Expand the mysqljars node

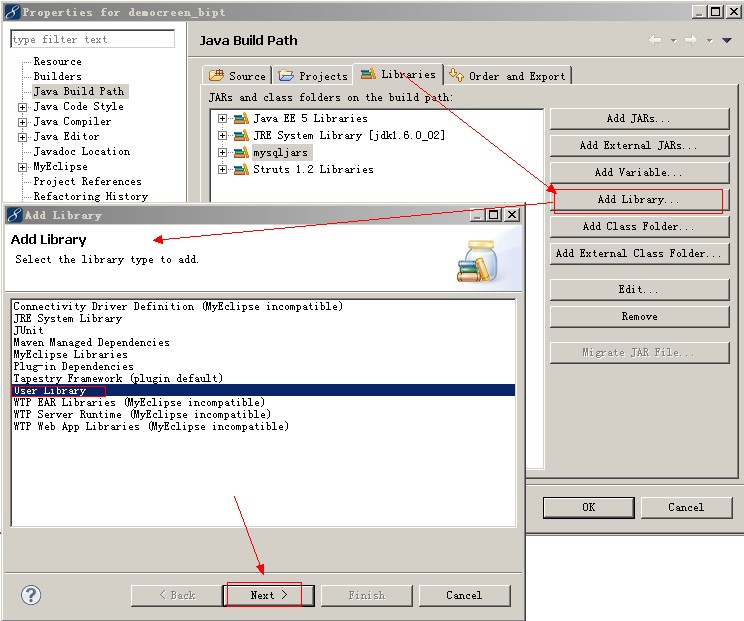point(223,152)
